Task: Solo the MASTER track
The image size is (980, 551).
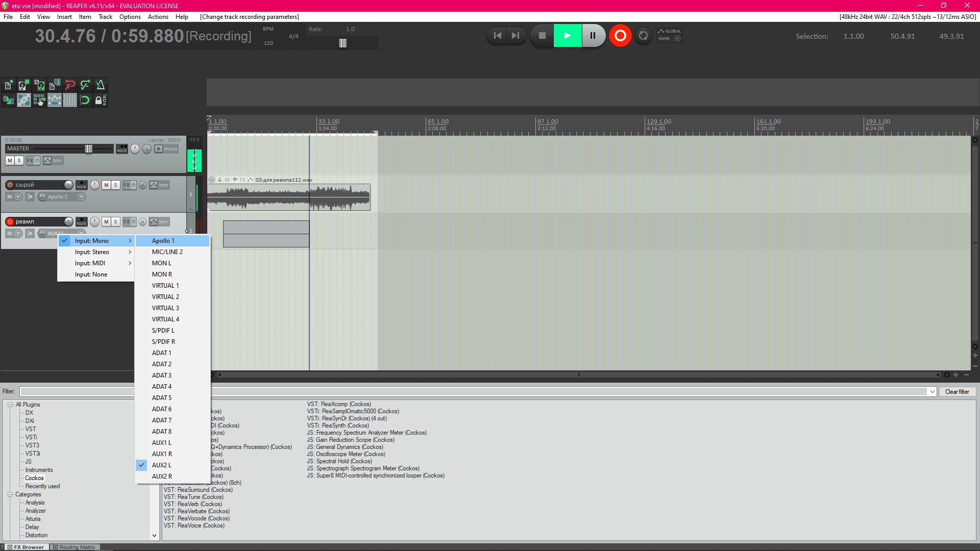Action: (x=19, y=160)
